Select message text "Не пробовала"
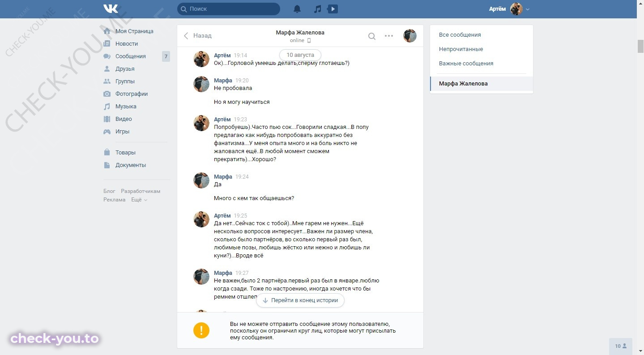This screenshot has height=355, width=644. (233, 88)
